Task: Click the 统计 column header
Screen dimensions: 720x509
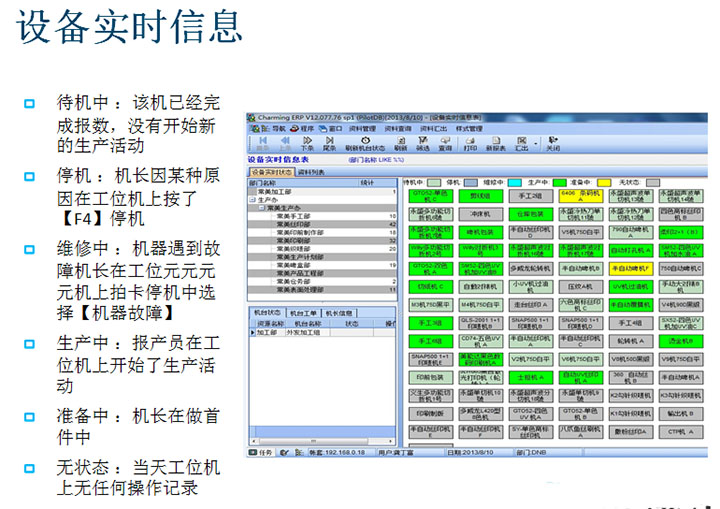Action: coord(377,183)
